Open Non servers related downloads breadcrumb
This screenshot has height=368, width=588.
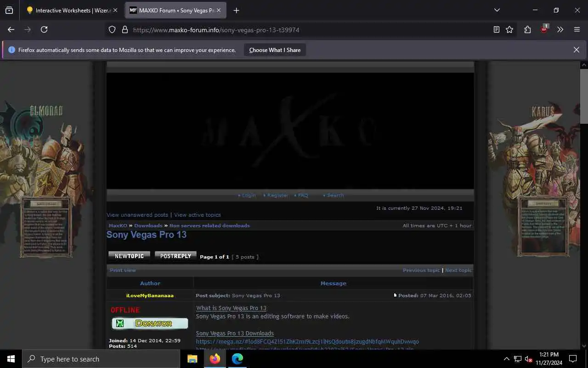pos(209,226)
